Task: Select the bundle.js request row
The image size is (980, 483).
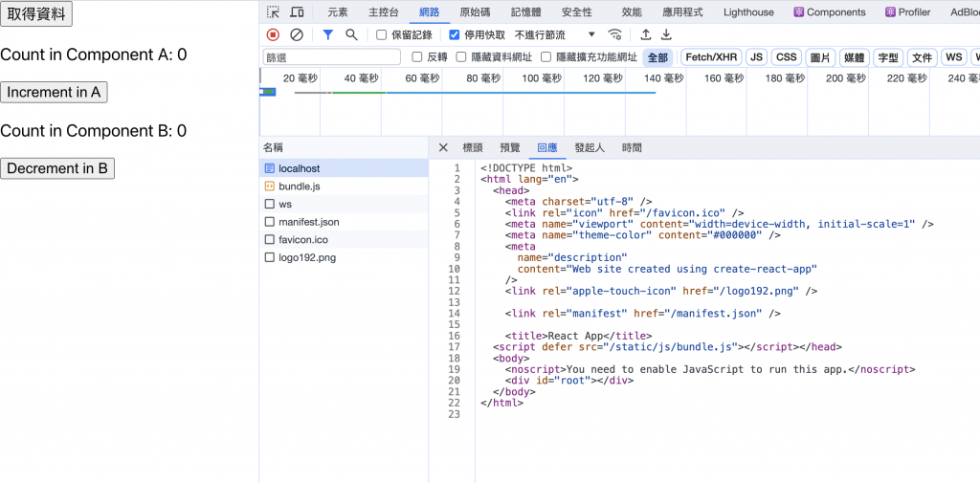Action: tap(344, 187)
